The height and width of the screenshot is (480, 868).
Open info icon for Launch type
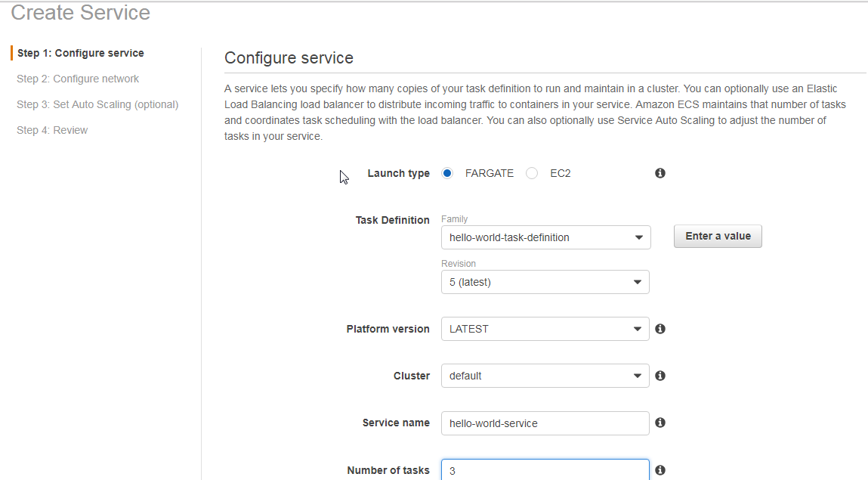(x=659, y=173)
